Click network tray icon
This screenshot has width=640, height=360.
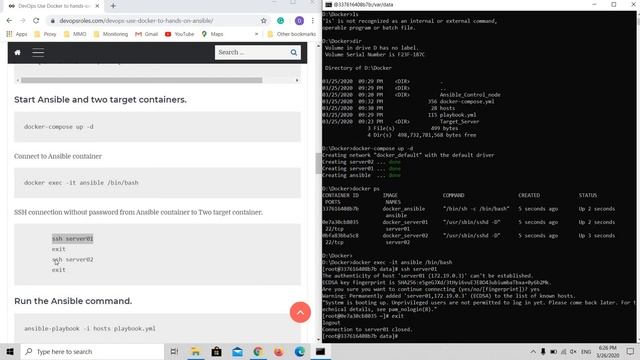pos(564,351)
